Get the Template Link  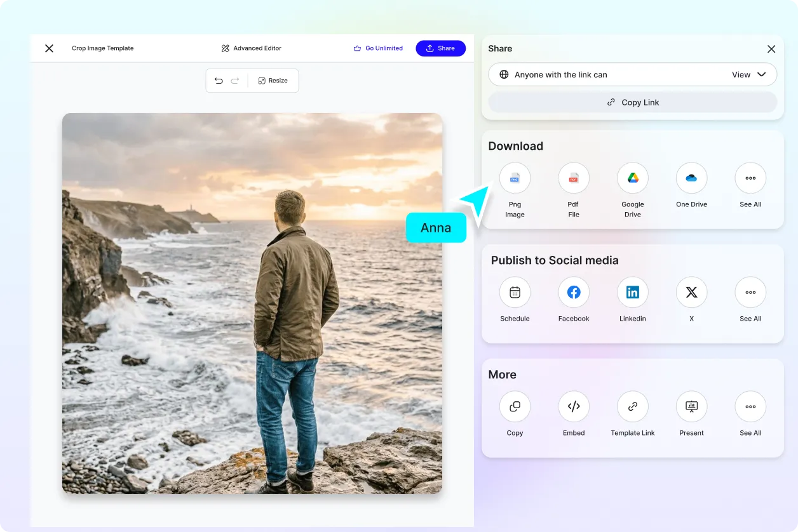[633, 407]
